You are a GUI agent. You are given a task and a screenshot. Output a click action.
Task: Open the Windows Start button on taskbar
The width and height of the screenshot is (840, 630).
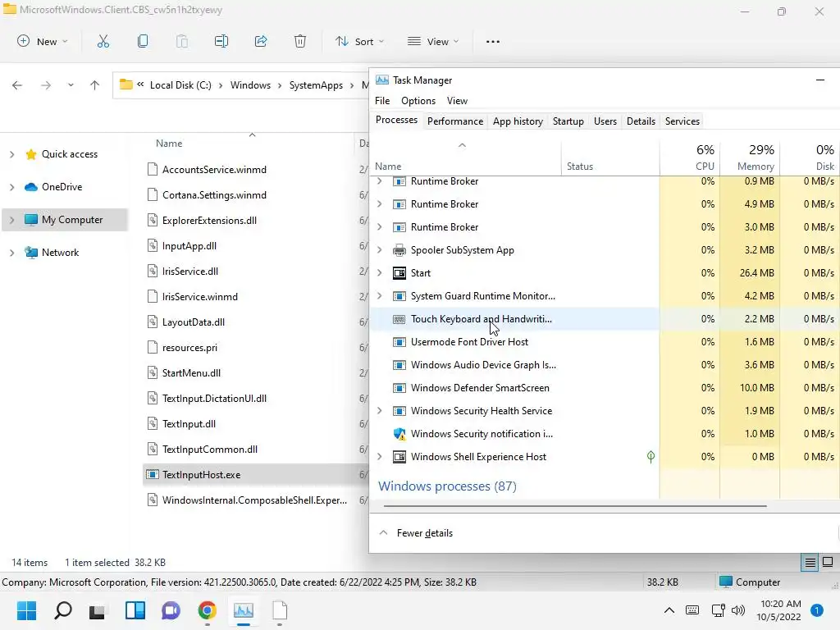[x=26, y=610]
